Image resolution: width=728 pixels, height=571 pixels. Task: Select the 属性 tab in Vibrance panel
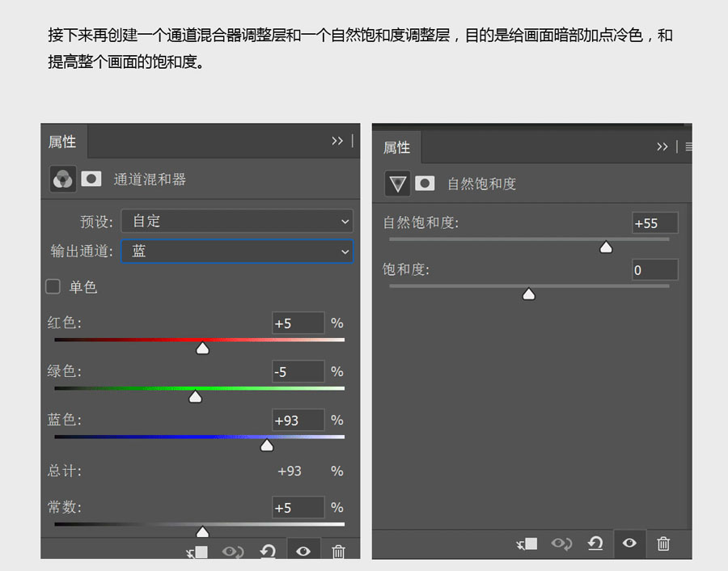pyautogui.click(x=396, y=147)
